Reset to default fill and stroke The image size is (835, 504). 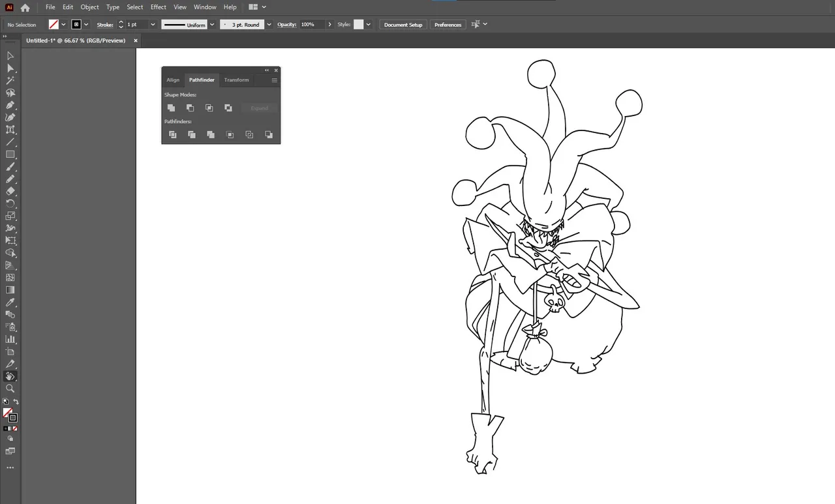point(6,402)
